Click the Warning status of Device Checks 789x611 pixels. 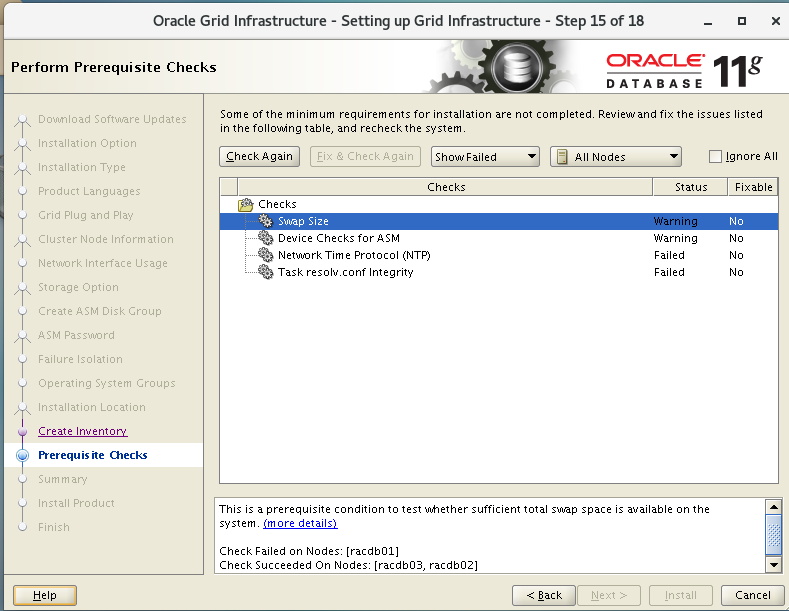tap(675, 238)
